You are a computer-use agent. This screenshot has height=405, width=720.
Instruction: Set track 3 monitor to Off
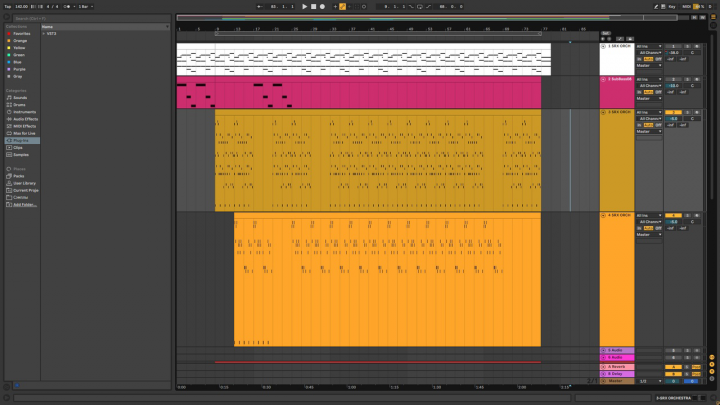coord(658,125)
